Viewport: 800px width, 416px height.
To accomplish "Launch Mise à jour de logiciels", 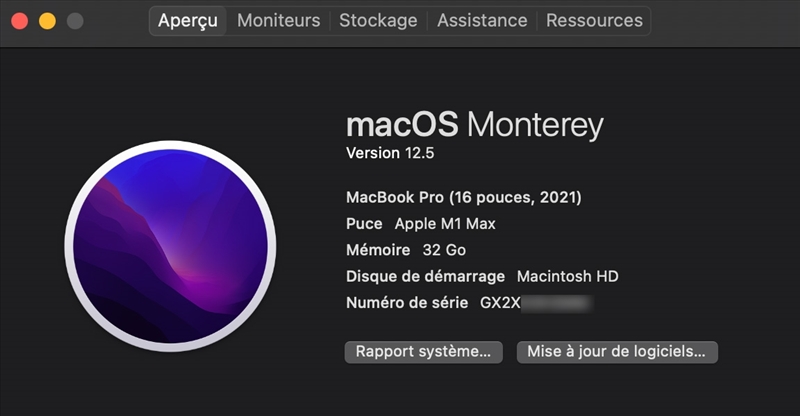I will click(617, 352).
